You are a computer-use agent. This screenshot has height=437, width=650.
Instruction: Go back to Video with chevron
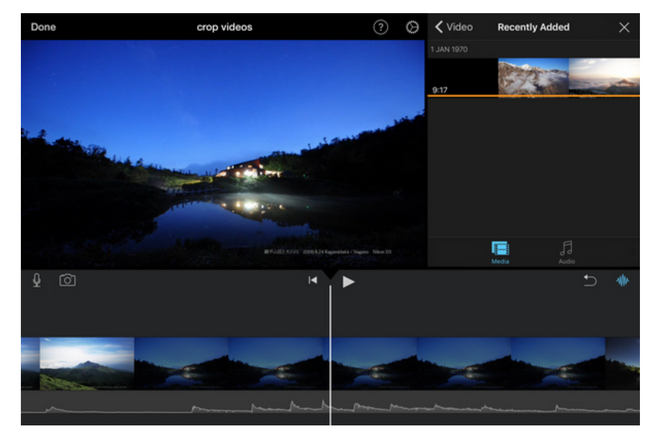tap(453, 27)
